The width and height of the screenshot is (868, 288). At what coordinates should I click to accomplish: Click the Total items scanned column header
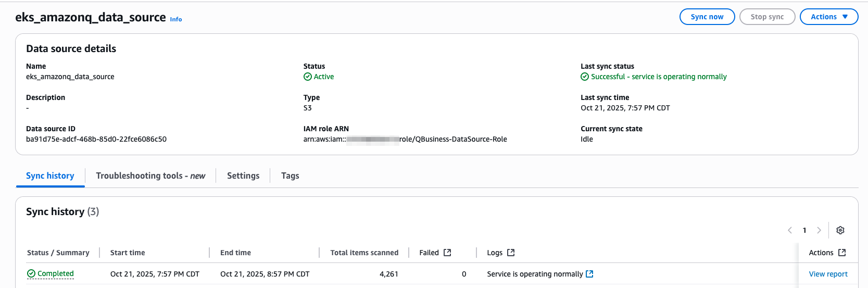coord(364,253)
